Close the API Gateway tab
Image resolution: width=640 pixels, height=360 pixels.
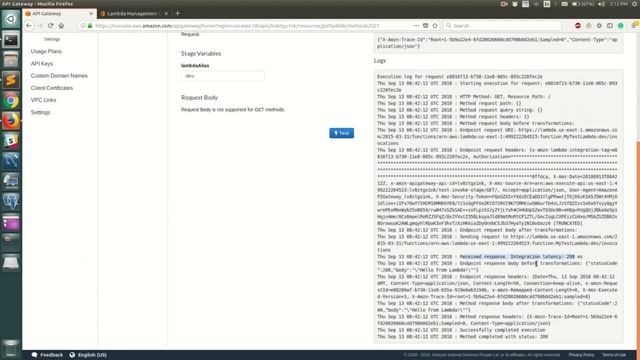91,13
